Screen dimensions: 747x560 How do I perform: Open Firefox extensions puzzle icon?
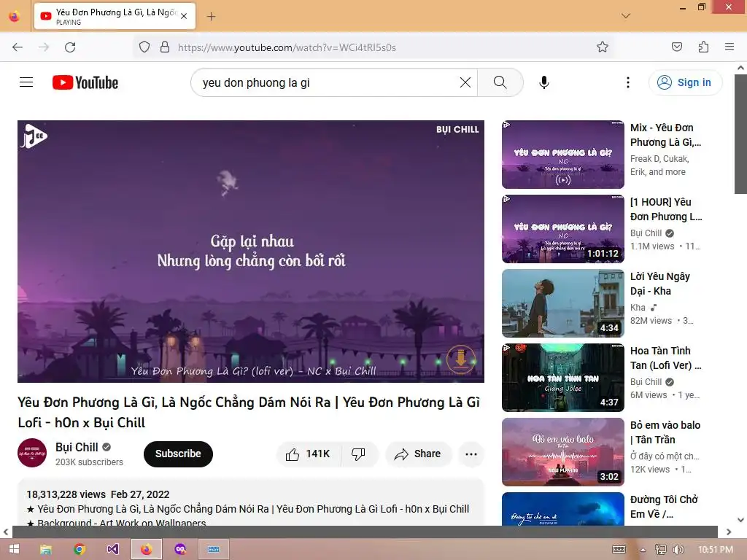(x=703, y=47)
